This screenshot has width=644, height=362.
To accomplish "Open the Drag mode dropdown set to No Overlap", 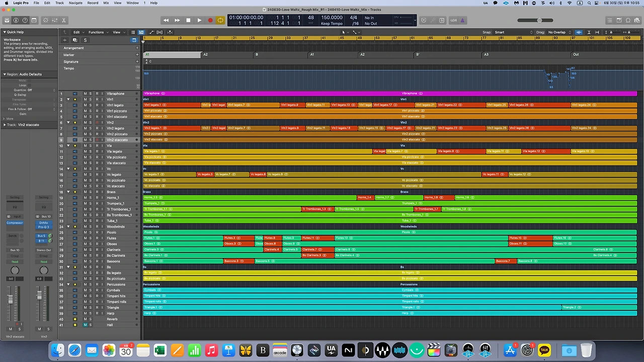I will [559, 32].
